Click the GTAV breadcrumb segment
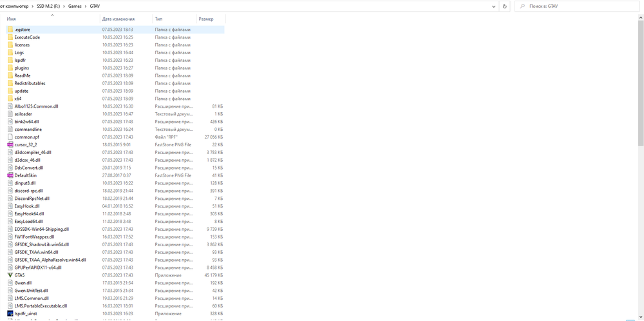644x321 pixels. [x=95, y=6]
